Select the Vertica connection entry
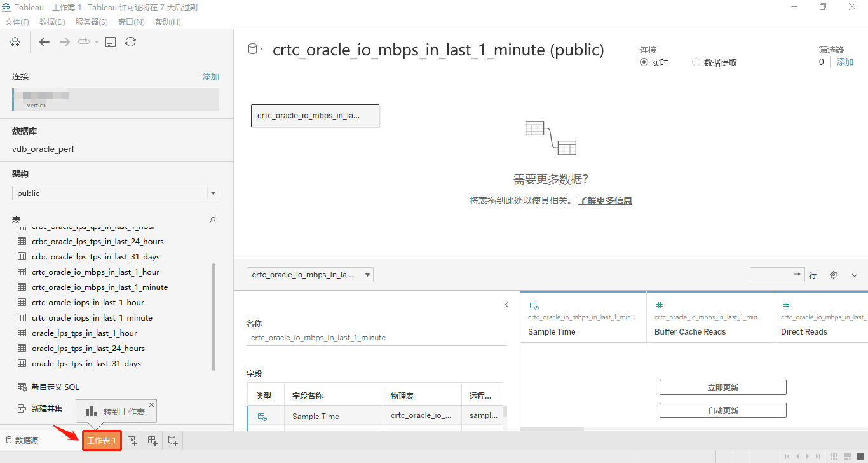 pyautogui.click(x=116, y=100)
